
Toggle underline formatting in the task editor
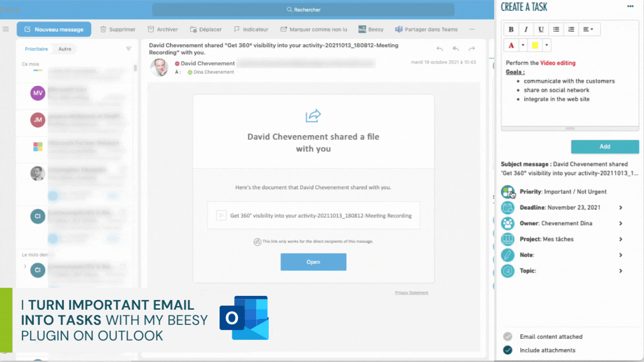(541, 29)
